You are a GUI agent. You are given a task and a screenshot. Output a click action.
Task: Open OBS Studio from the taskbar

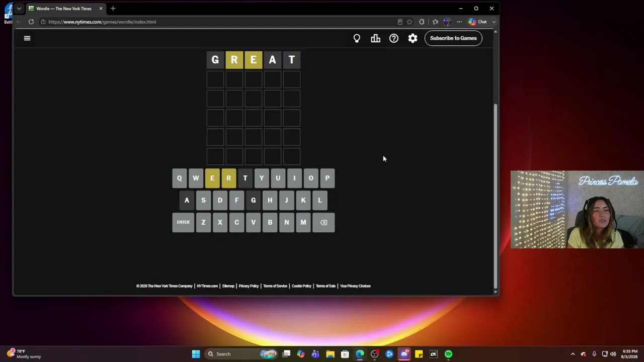tap(375, 354)
